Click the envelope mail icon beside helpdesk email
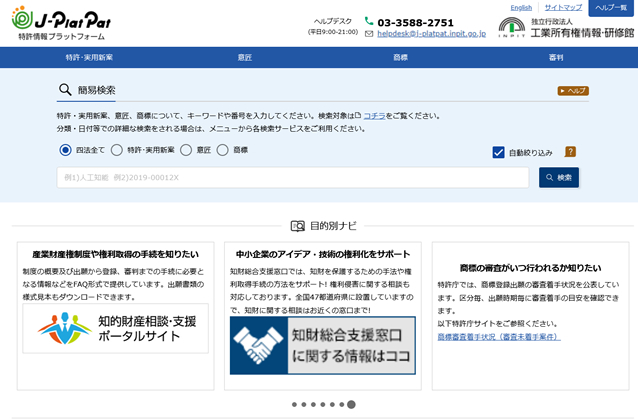This screenshot has width=638, height=420. tap(369, 34)
